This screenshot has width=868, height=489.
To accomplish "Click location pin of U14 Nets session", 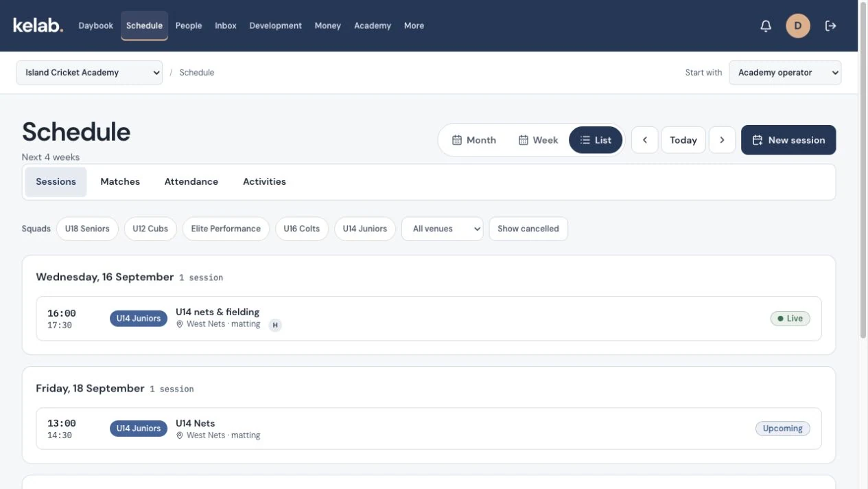I will tap(180, 435).
